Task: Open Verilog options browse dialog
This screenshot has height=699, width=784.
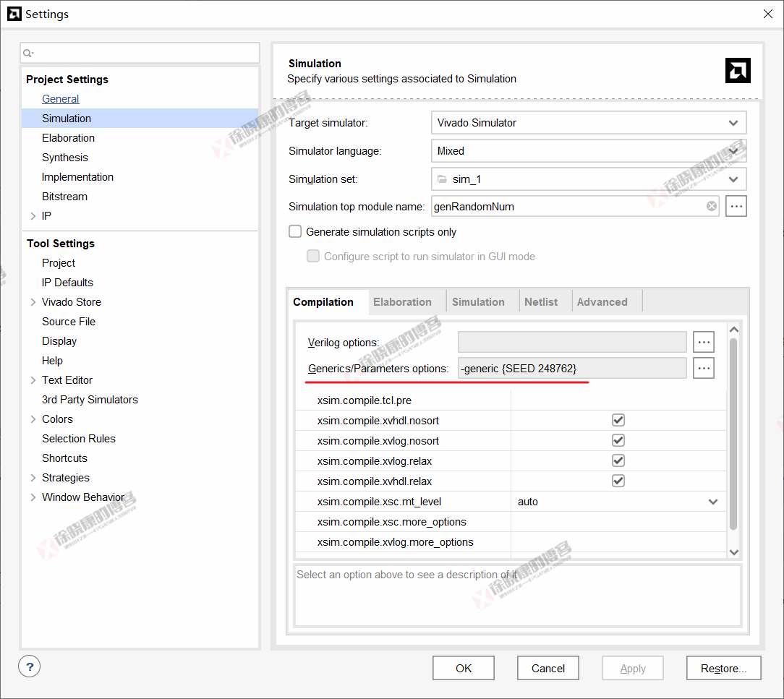Action: [x=704, y=342]
